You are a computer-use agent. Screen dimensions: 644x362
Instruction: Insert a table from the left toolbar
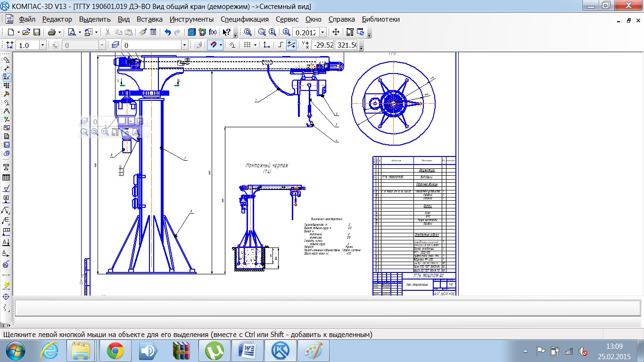[x=7, y=178]
